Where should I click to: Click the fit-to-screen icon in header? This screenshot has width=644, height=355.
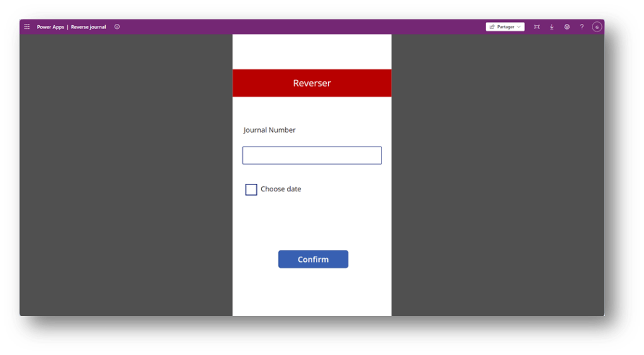pyautogui.click(x=536, y=27)
